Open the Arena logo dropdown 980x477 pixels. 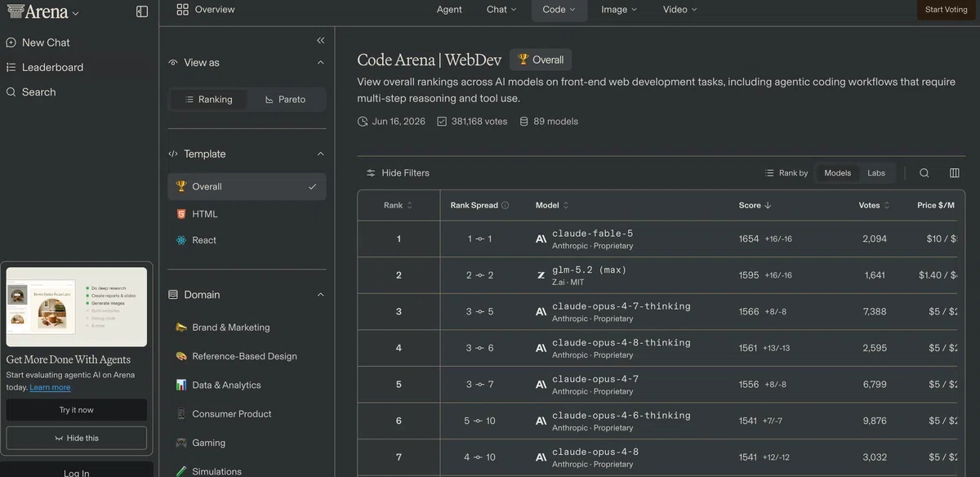pos(43,12)
